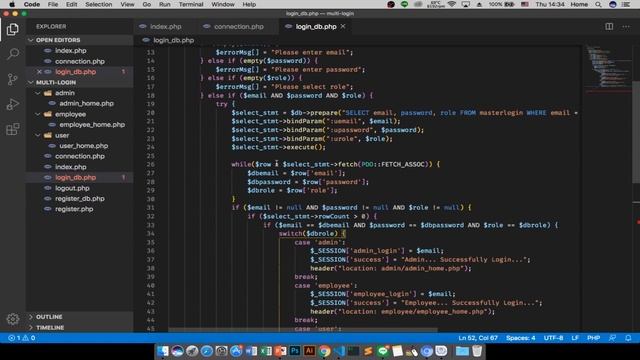
Task: Change end of line sequence LF
Action: click(x=575, y=338)
